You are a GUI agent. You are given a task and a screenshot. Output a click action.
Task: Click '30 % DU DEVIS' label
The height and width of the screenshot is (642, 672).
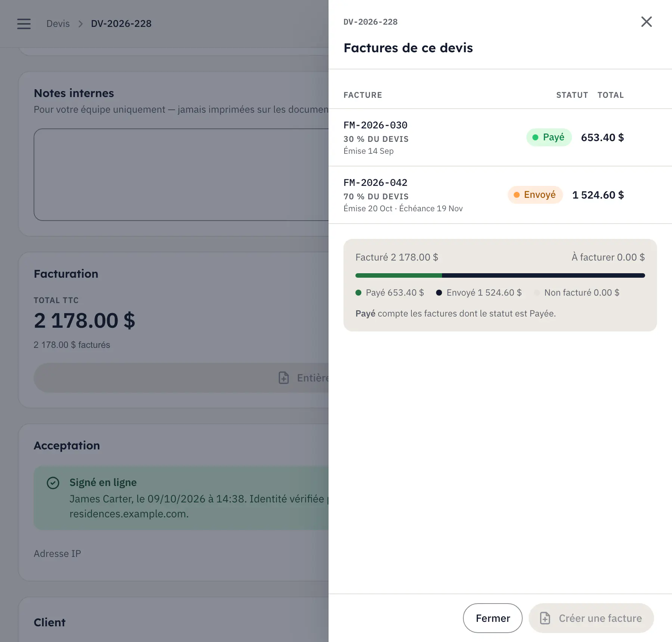(376, 139)
